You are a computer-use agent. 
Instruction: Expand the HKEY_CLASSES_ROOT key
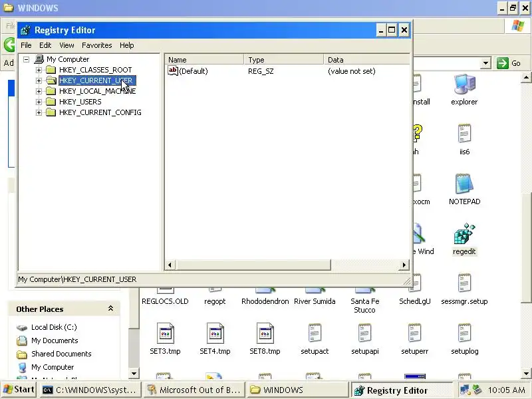[39, 70]
